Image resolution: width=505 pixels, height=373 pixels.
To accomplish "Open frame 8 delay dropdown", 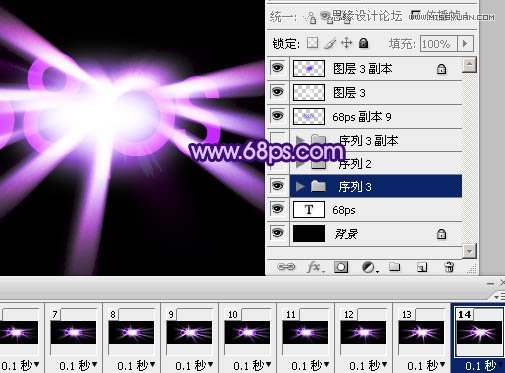I will (x=152, y=364).
